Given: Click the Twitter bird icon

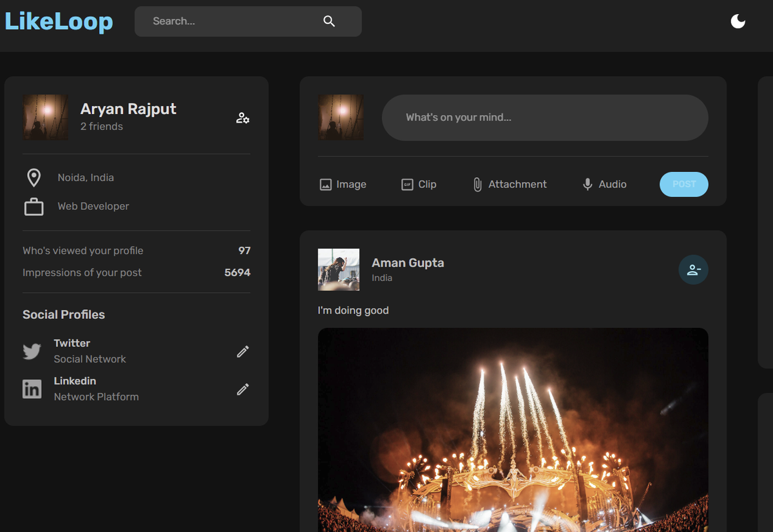Looking at the screenshot, I should [32, 351].
